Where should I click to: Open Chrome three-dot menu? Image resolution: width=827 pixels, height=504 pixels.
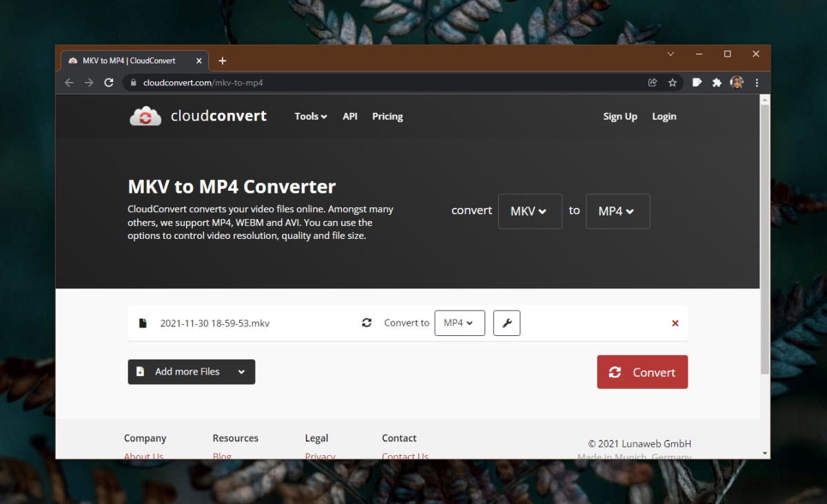point(757,83)
